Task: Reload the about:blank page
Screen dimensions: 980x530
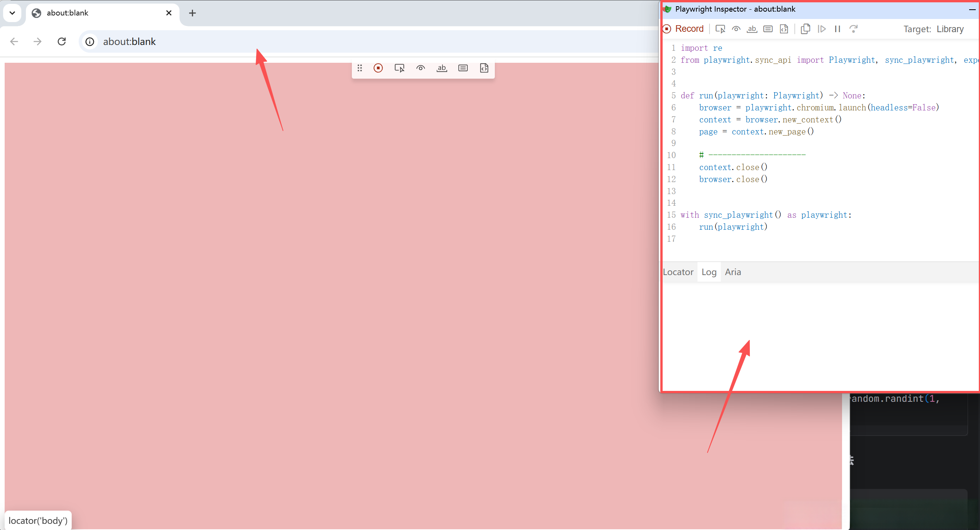Action: click(x=62, y=41)
